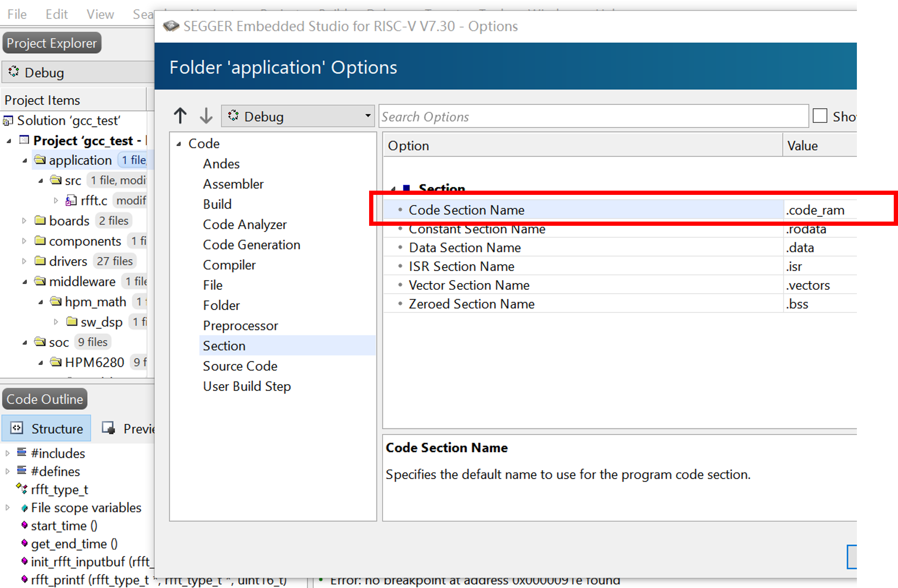Click the .code_ram value cell
This screenshot has width=898, height=588.
tap(820, 210)
